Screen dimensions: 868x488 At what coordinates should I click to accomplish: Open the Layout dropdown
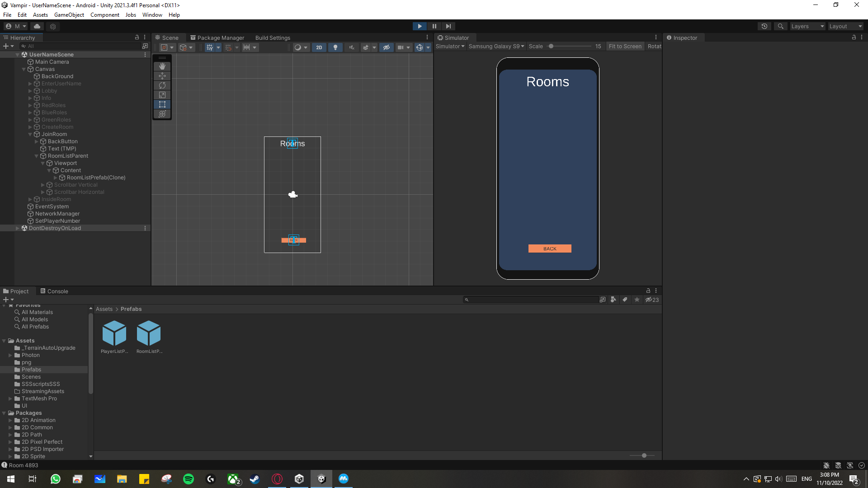point(844,26)
